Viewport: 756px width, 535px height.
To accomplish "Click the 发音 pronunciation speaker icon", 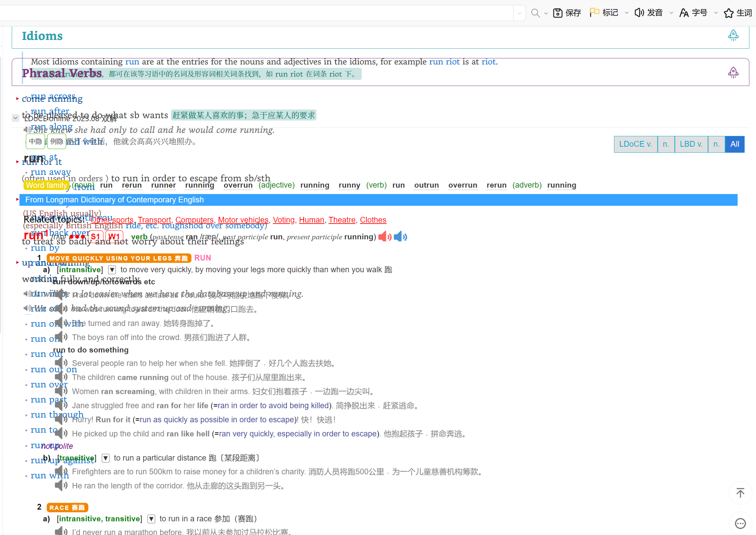I will (x=639, y=13).
